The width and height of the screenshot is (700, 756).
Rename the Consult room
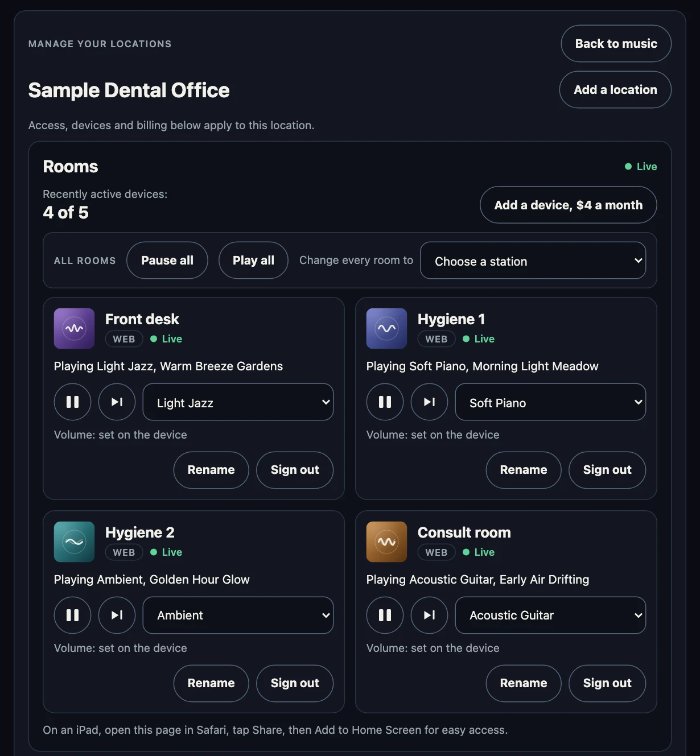(x=524, y=683)
